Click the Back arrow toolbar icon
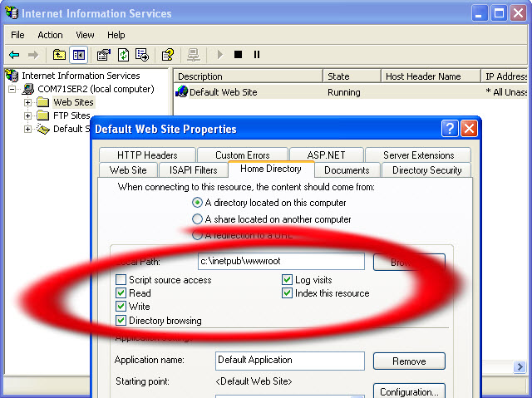This screenshot has width=532, height=398. click(x=14, y=55)
